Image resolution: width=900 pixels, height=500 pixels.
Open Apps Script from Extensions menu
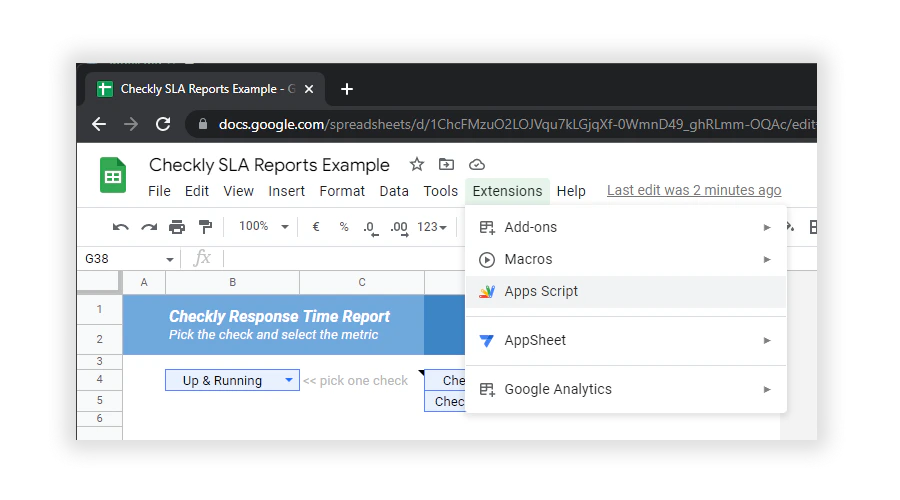626,292
